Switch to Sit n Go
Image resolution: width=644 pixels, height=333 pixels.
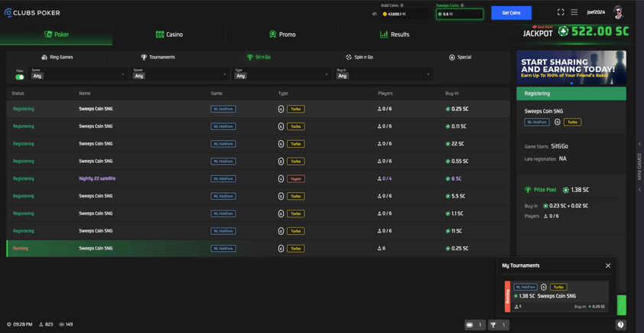coord(259,57)
